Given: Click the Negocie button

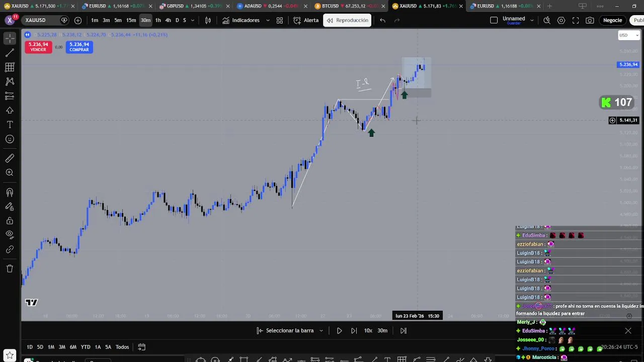Looking at the screenshot, I should click(x=612, y=20).
